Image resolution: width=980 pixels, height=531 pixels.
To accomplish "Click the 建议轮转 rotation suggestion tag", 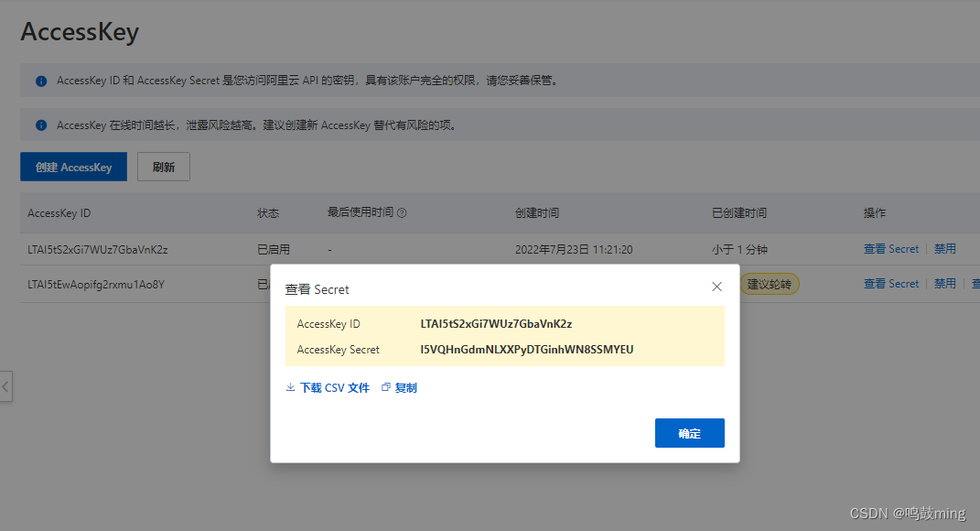I will (x=770, y=284).
